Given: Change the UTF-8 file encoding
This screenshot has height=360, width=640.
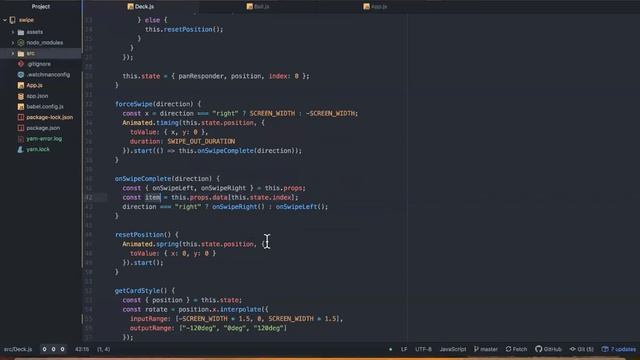Looking at the screenshot, I should (x=423, y=349).
